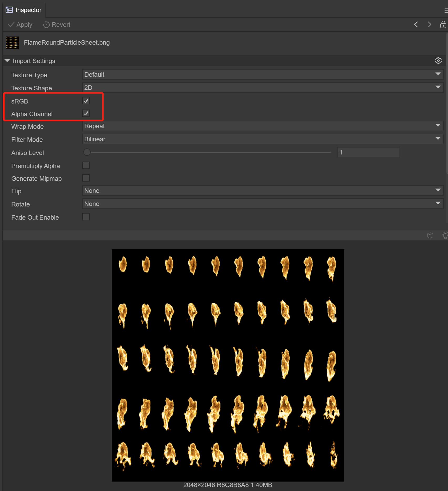This screenshot has height=491, width=448.
Task: Uncheck the sRGB checkbox
Action: click(86, 101)
